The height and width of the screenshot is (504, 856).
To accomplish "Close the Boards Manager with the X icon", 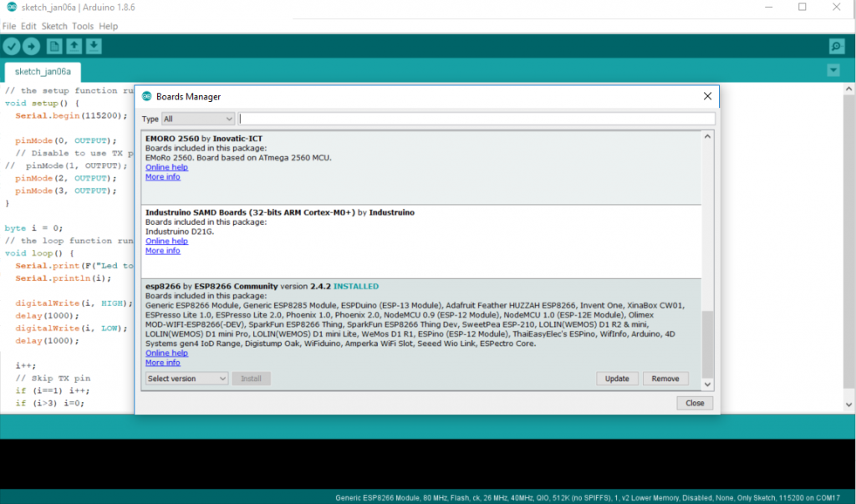I will pyautogui.click(x=707, y=96).
